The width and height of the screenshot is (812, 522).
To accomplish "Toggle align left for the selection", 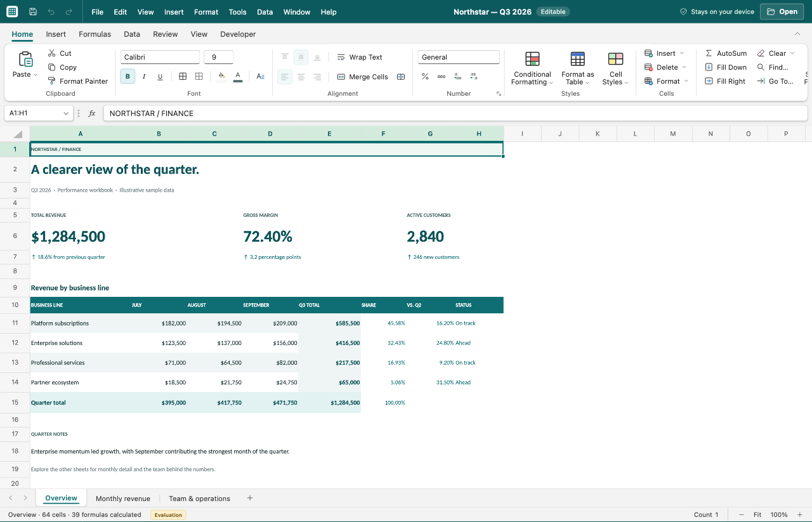I will click(285, 77).
